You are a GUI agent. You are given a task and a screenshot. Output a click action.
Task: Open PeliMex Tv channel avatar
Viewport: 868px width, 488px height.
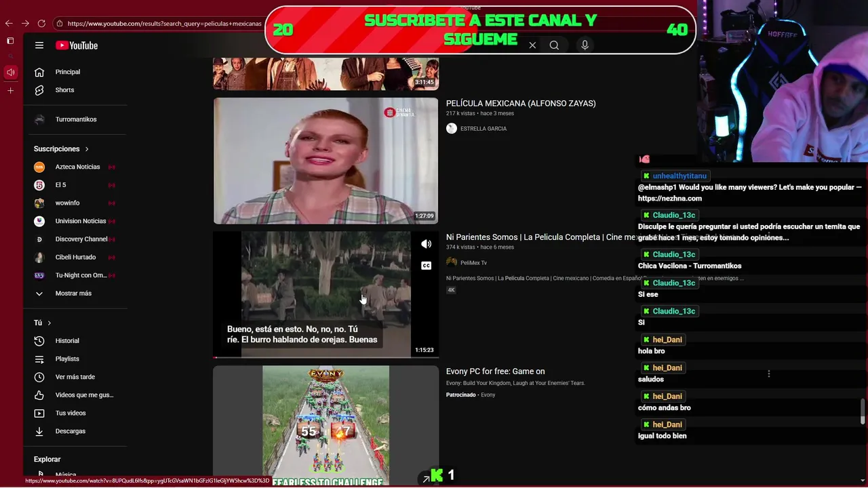coord(452,262)
